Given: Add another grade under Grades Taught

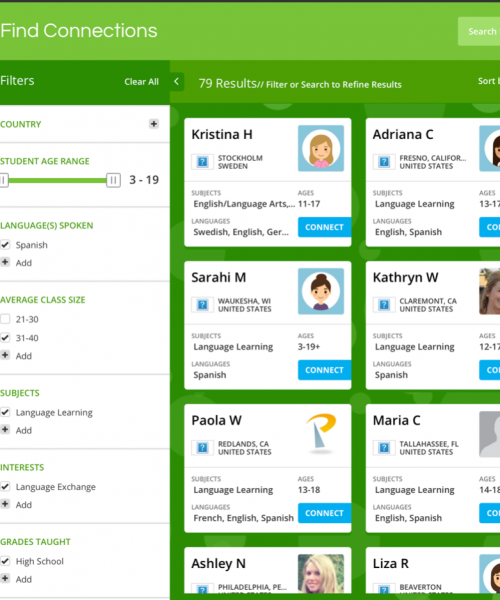Looking at the screenshot, I should 16,579.
